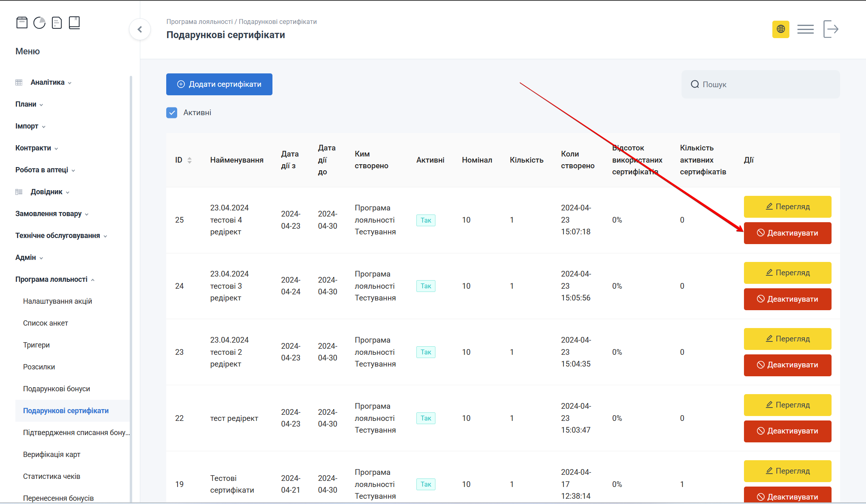
Task: Open Тригери menu item
Action: 36,345
